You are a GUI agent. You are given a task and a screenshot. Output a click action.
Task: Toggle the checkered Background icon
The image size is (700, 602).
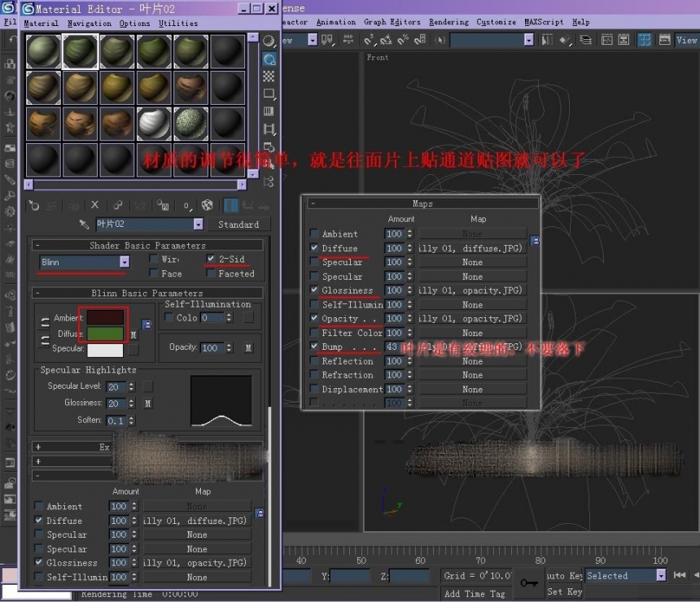pyautogui.click(x=269, y=76)
